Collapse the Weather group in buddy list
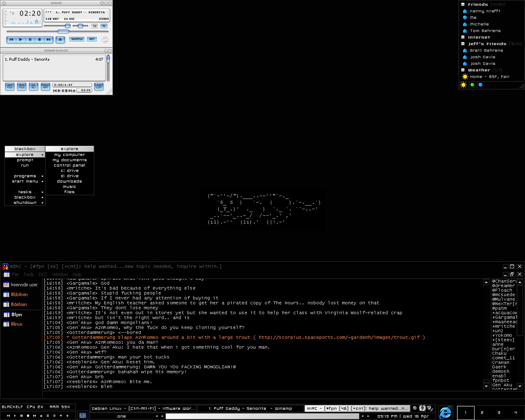 463,70
